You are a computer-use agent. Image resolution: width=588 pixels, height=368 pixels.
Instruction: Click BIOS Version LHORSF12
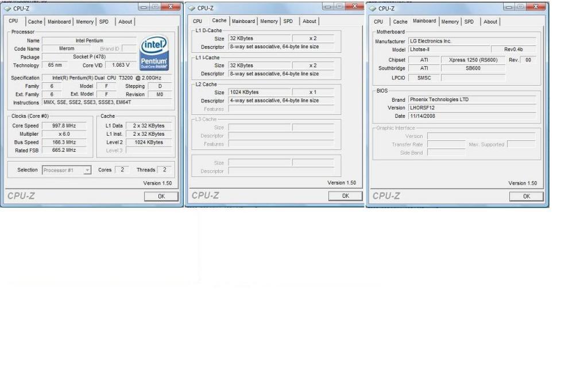[x=472, y=108]
